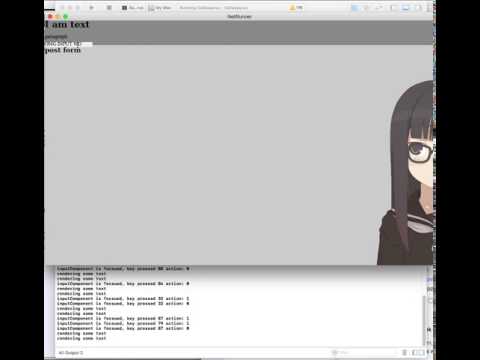Focus the white text input field

pos(68,44)
